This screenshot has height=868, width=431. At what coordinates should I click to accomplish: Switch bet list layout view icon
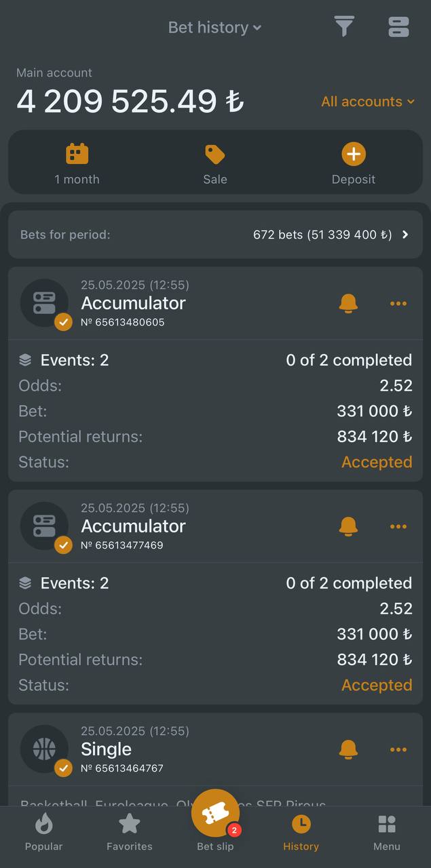(x=398, y=26)
